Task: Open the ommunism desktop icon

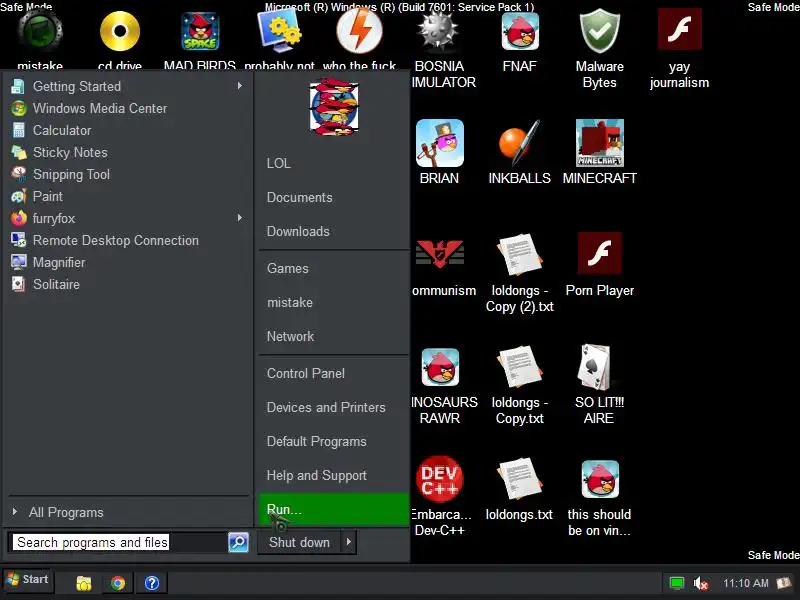Action: (x=440, y=254)
